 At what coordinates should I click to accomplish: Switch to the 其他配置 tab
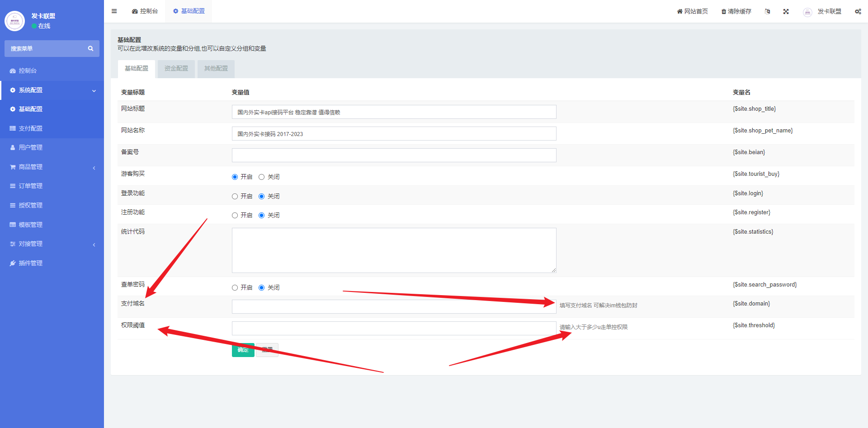coord(216,69)
